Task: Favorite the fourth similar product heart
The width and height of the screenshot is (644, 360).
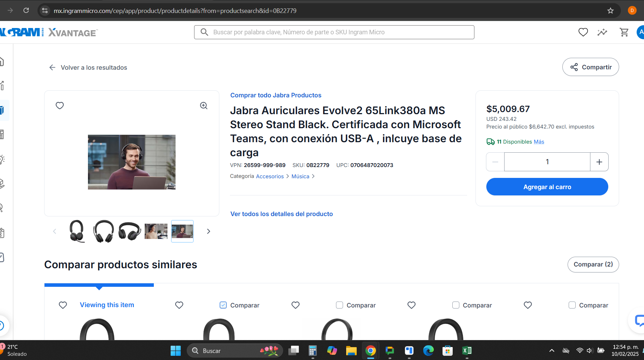Action: [x=411, y=305]
